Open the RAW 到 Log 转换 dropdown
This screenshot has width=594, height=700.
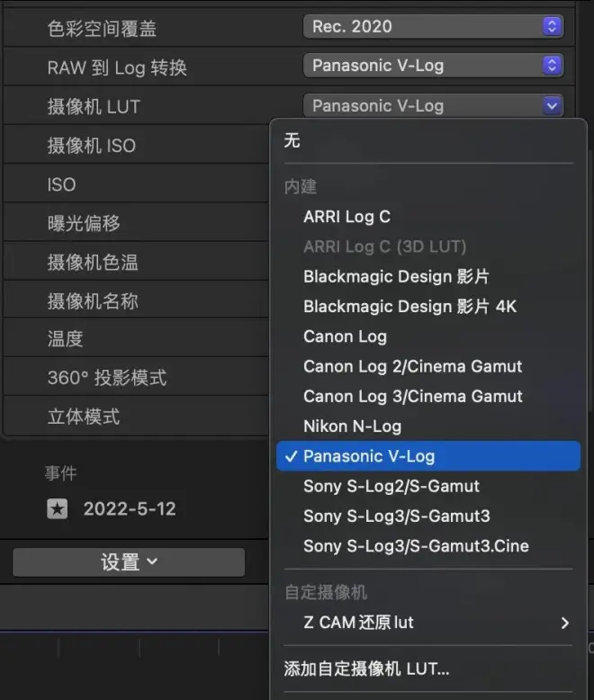[x=433, y=66]
